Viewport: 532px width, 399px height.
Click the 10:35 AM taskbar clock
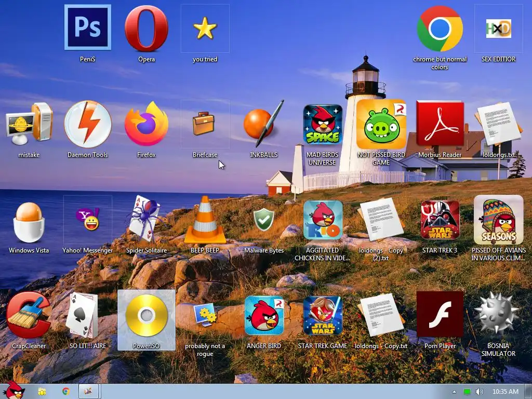click(505, 392)
